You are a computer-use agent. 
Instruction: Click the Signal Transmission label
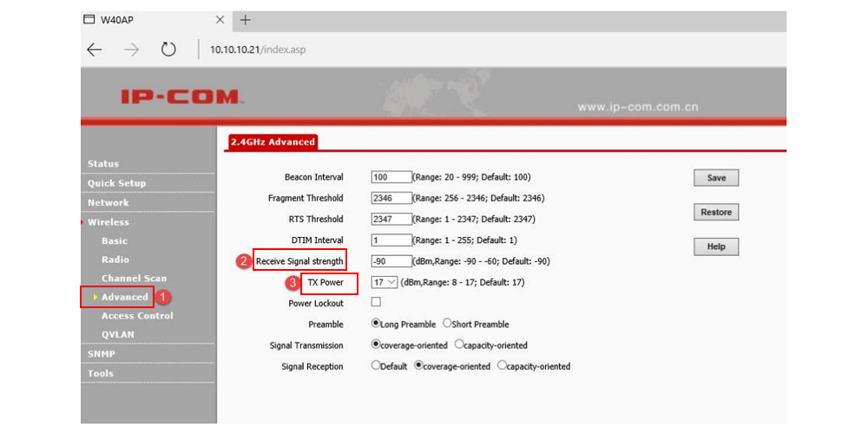click(306, 345)
